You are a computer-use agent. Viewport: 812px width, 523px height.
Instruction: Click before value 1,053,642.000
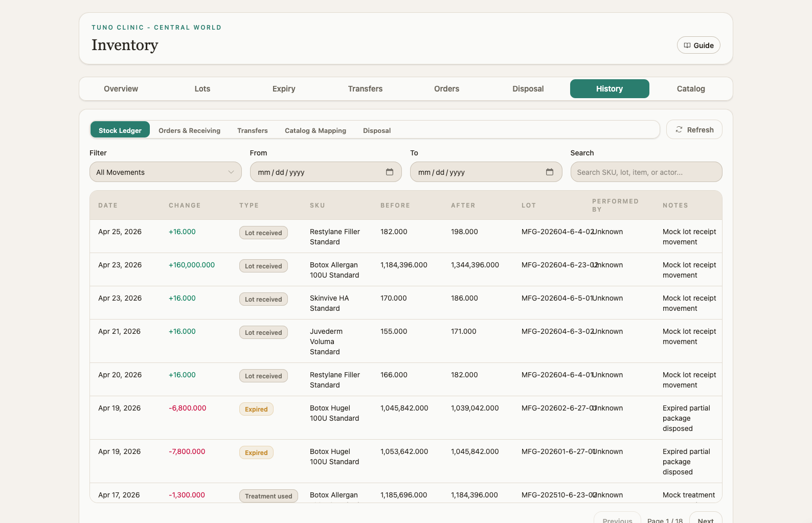coord(404,451)
